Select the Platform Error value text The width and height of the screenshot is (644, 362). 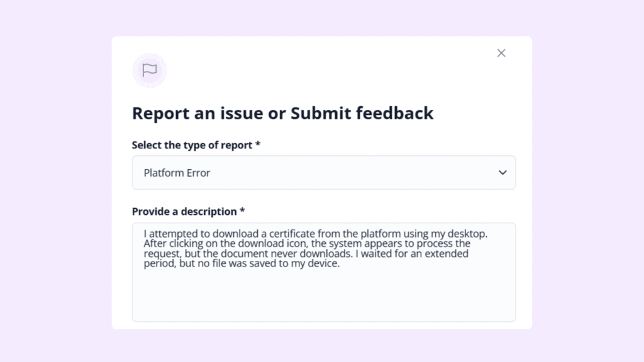coord(177,173)
